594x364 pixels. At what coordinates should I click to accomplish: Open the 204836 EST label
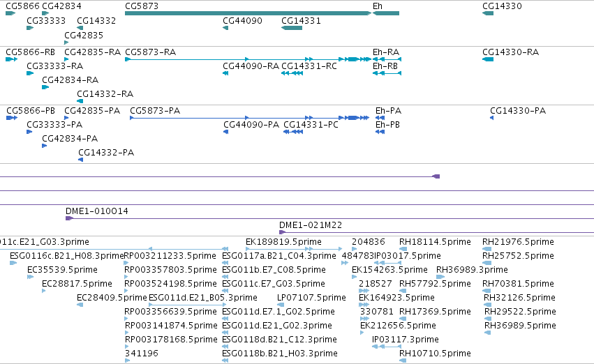pos(369,242)
